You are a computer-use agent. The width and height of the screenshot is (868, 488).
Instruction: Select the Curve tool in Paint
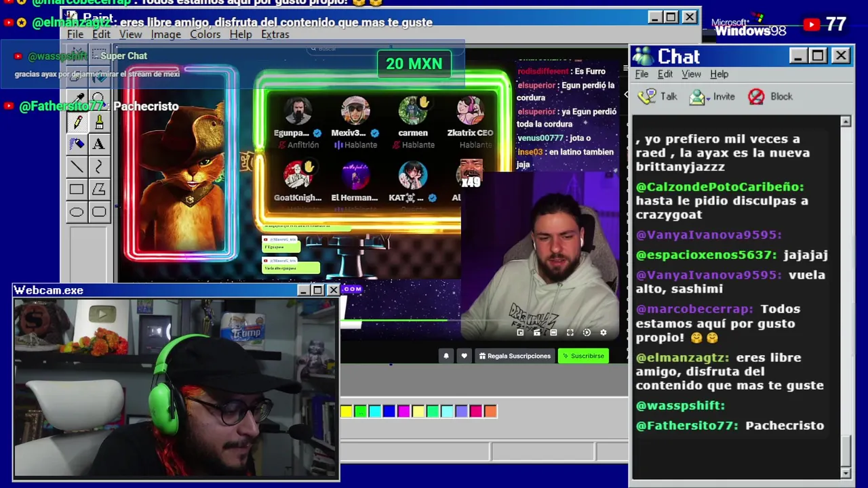(x=99, y=166)
